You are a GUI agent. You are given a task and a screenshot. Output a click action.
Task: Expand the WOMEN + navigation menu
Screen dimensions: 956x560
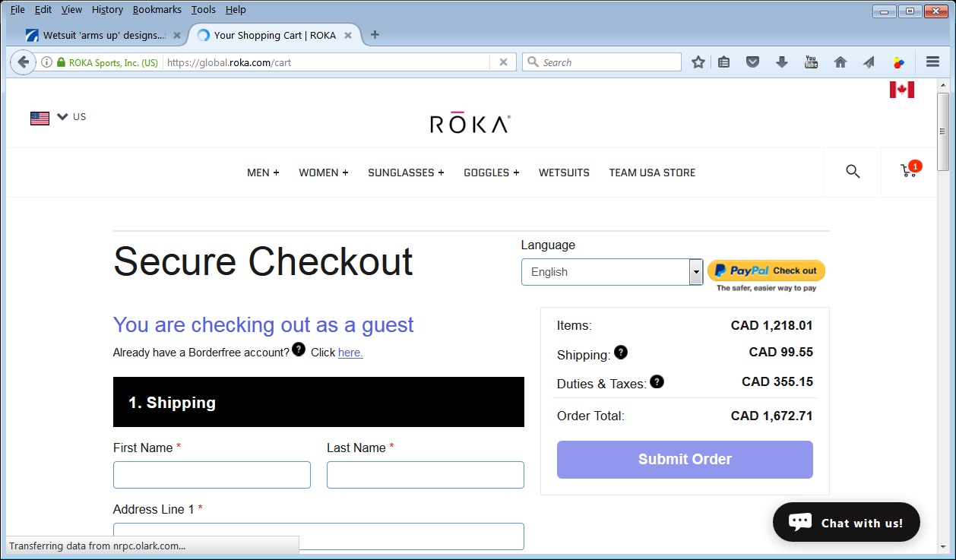pyautogui.click(x=324, y=172)
